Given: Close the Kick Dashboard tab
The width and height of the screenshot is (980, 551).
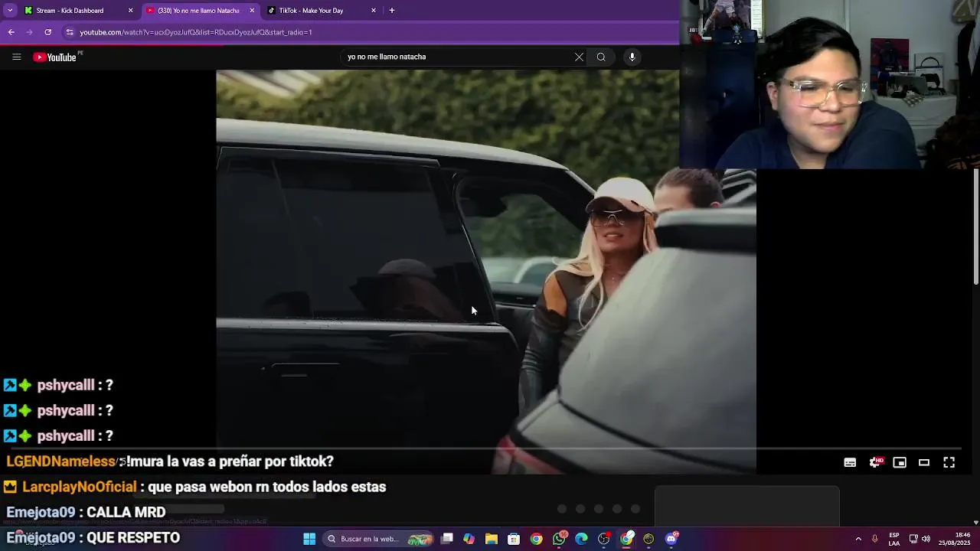Looking at the screenshot, I should point(130,11).
